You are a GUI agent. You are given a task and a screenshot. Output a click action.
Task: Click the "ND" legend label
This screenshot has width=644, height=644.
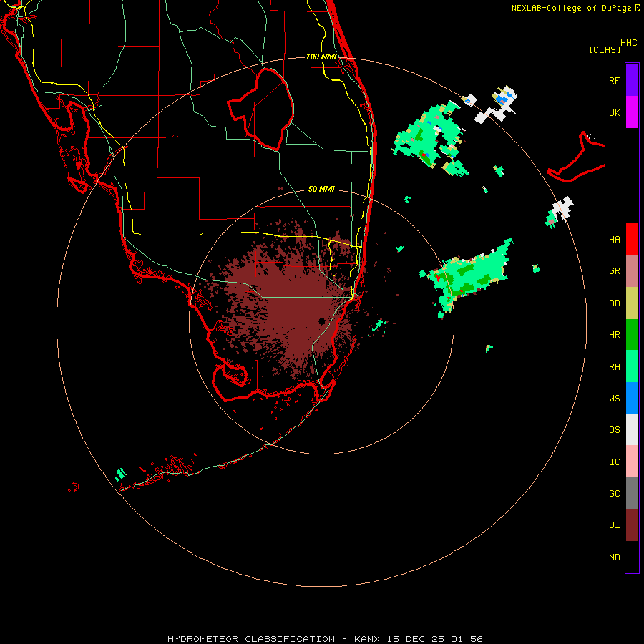(614, 557)
